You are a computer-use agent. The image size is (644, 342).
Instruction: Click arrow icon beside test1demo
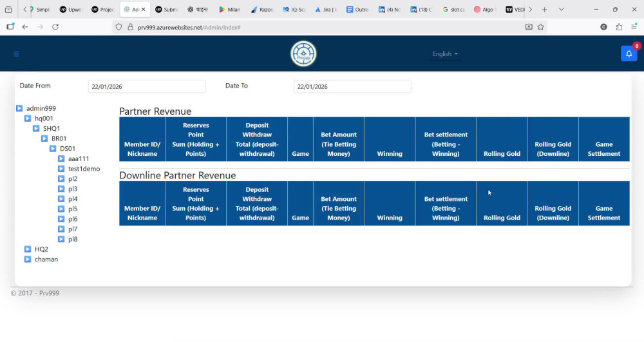coord(61,169)
